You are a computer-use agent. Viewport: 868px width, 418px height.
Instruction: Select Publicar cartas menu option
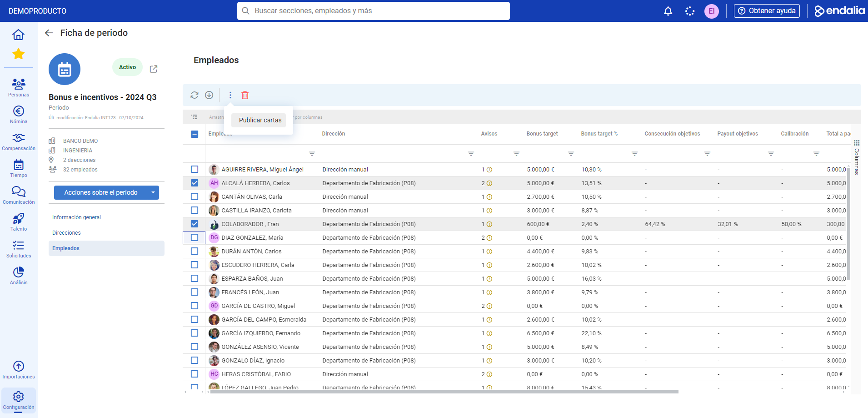click(x=260, y=120)
